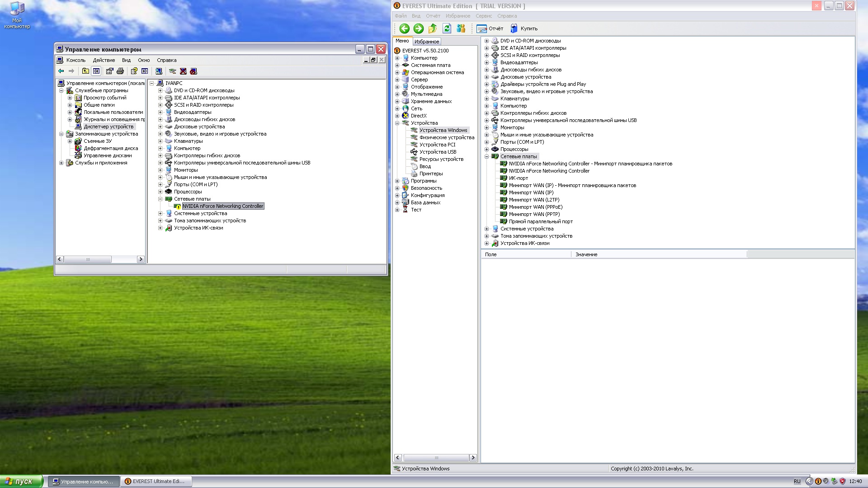
Task: Open the пуск Start button
Action: [22, 481]
